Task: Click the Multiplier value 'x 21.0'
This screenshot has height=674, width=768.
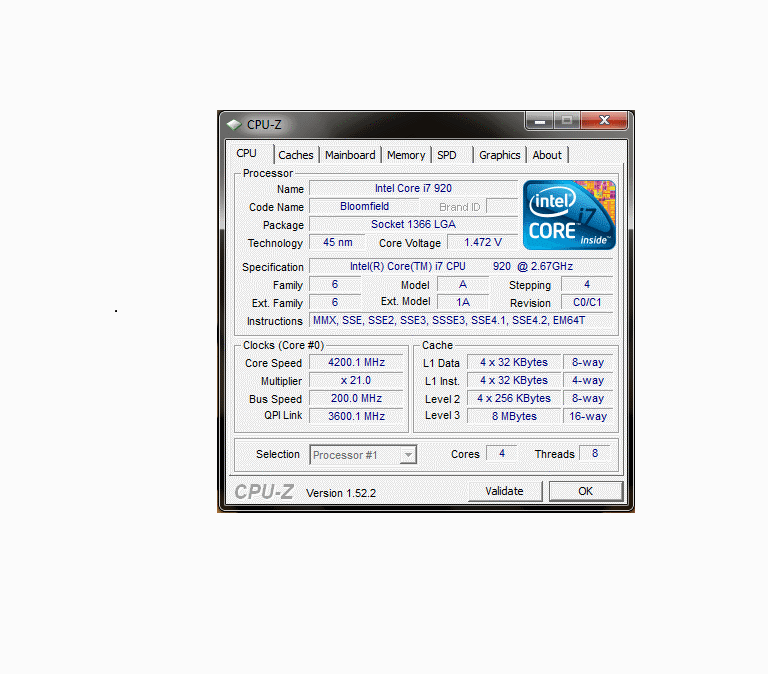Action: click(356, 381)
